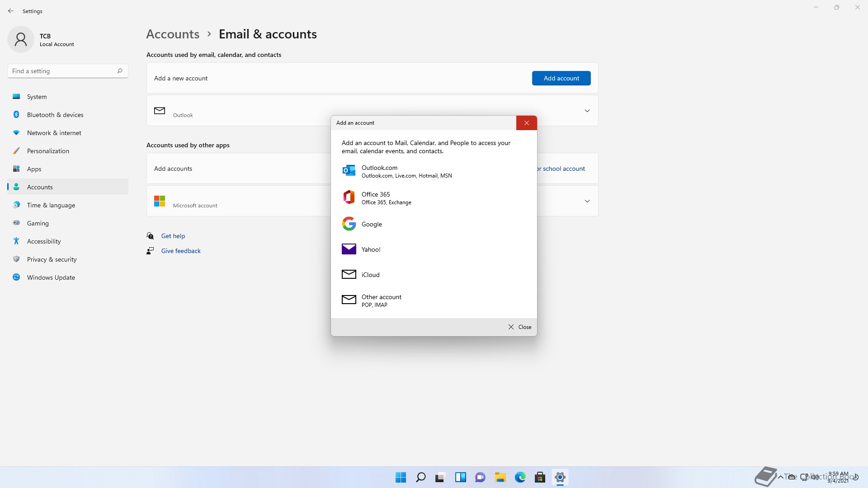
Task: Click the 'Add accounts' row text
Action: [173, 169]
